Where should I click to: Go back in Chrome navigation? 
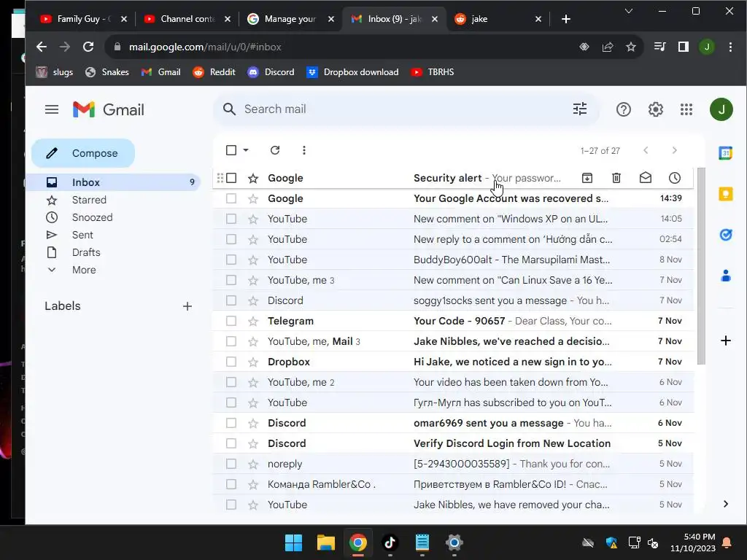pyautogui.click(x=42, y=47)
